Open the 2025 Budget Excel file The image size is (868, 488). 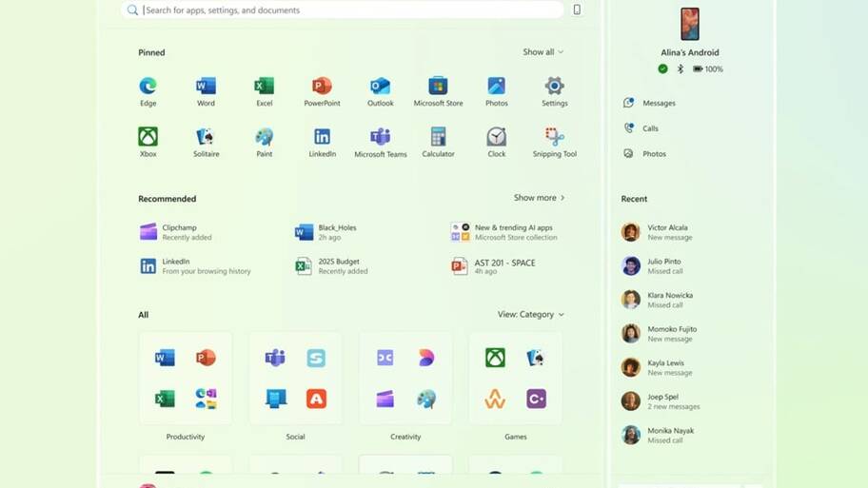pyautogui.click(x=331, y=266)
